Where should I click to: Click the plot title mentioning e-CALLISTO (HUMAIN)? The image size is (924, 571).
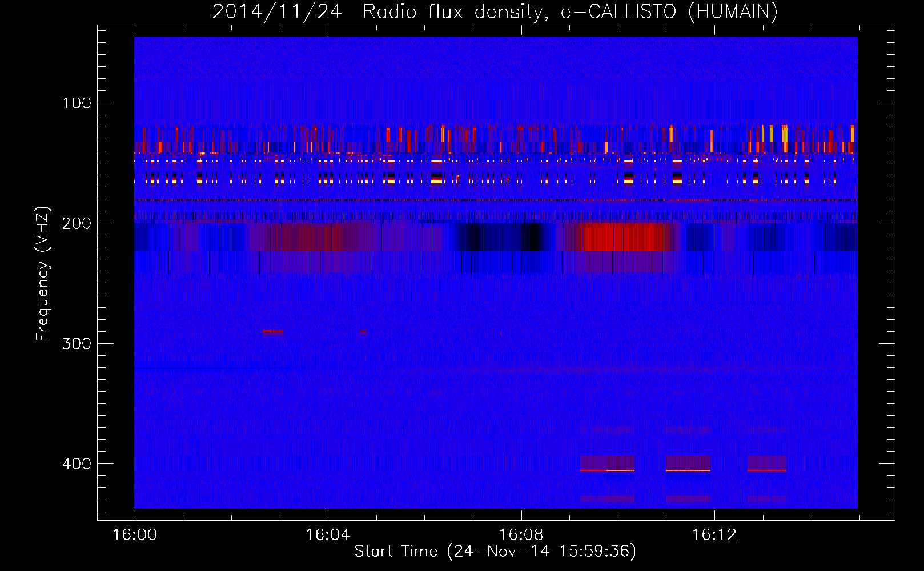pyautogui.click(x=495, y=11)
